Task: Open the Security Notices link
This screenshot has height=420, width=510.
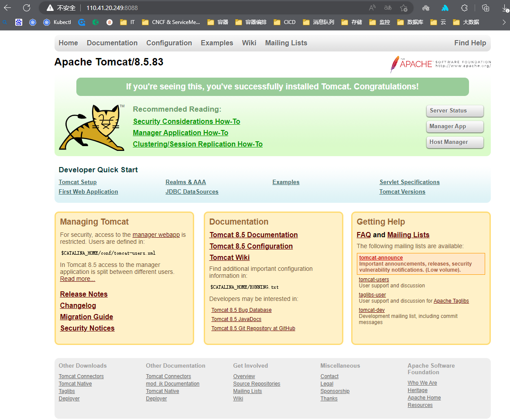Action: coord(88,328)
